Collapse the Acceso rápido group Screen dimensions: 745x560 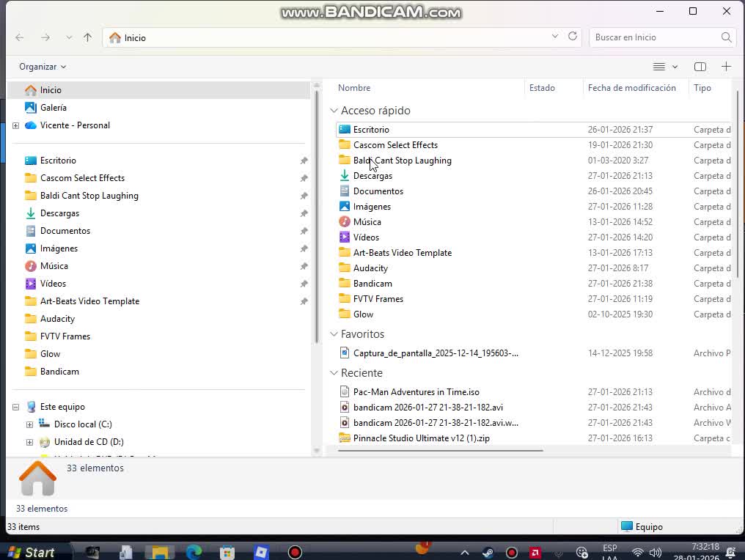(x=334, y=111)
